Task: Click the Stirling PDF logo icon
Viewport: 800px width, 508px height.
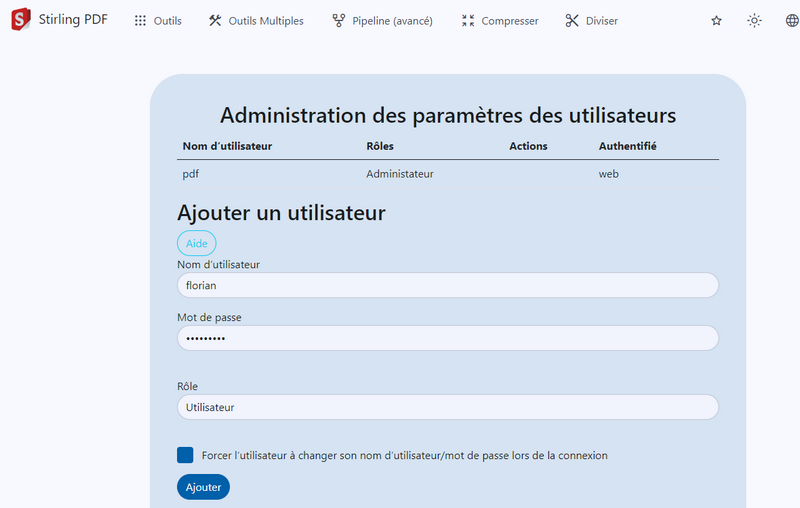Action: click(20, 20)
